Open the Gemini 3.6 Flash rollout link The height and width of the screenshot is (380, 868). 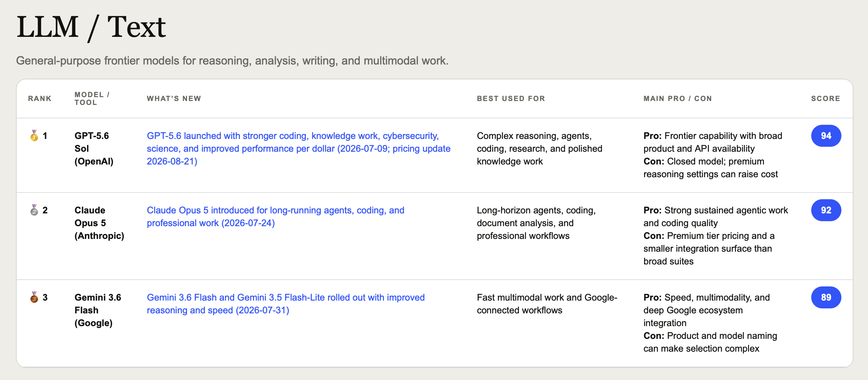click(x=286, y=304)
